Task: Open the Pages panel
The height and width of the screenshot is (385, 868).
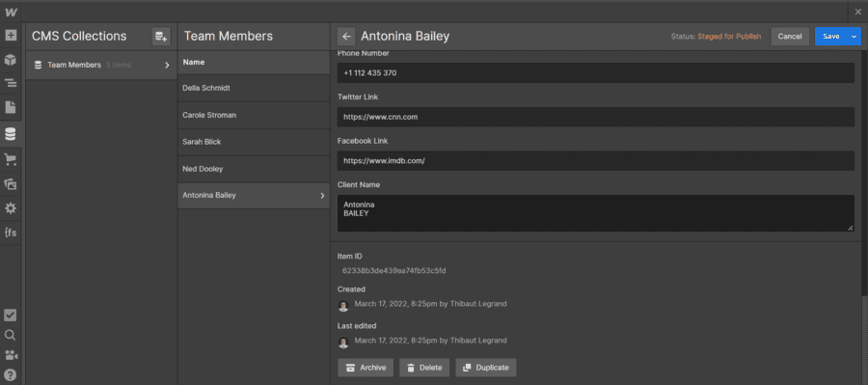Action: click(11, 107)
